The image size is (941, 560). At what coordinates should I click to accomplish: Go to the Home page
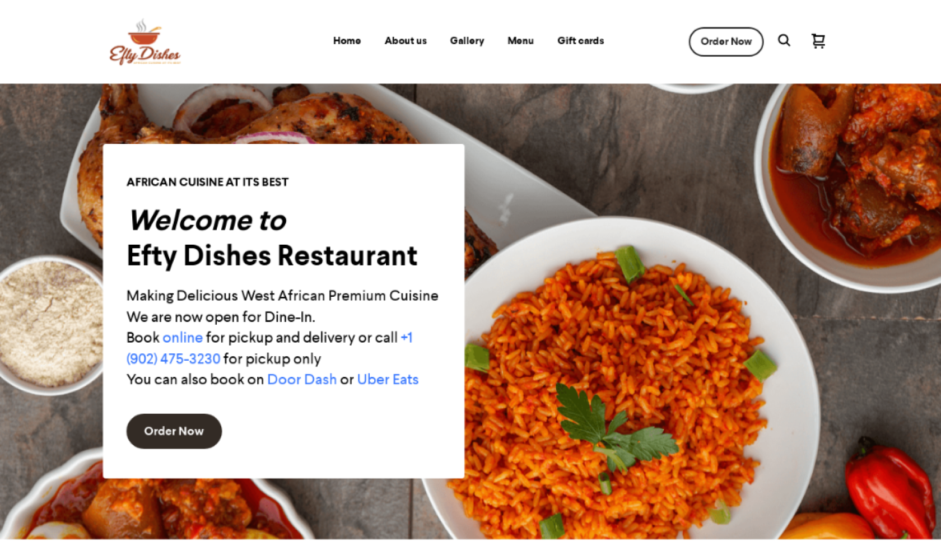[x=347, y=41]
